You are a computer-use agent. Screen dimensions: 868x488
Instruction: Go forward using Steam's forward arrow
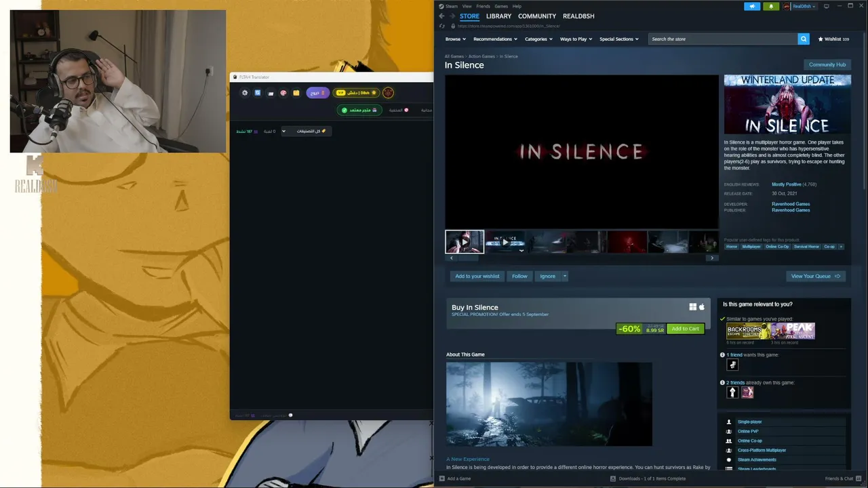pyautogui.click(x=452, y=16)
